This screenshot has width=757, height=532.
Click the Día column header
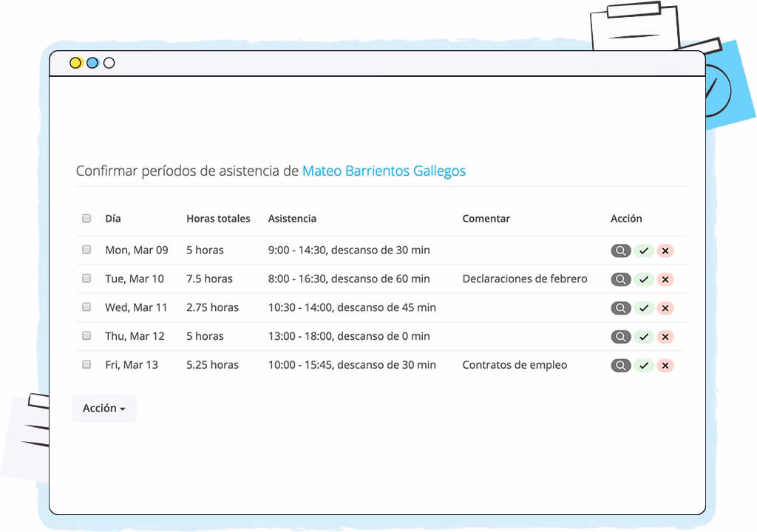click(113, 219)
